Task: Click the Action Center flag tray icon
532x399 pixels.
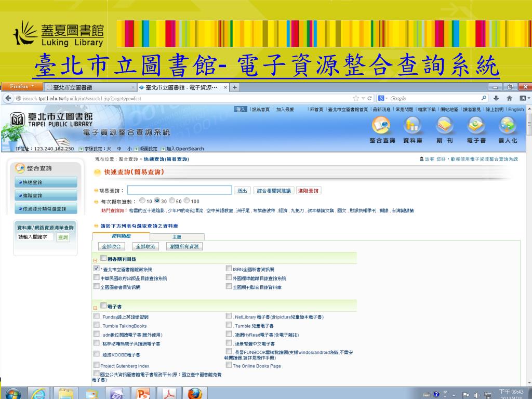Action: (466, 395)
